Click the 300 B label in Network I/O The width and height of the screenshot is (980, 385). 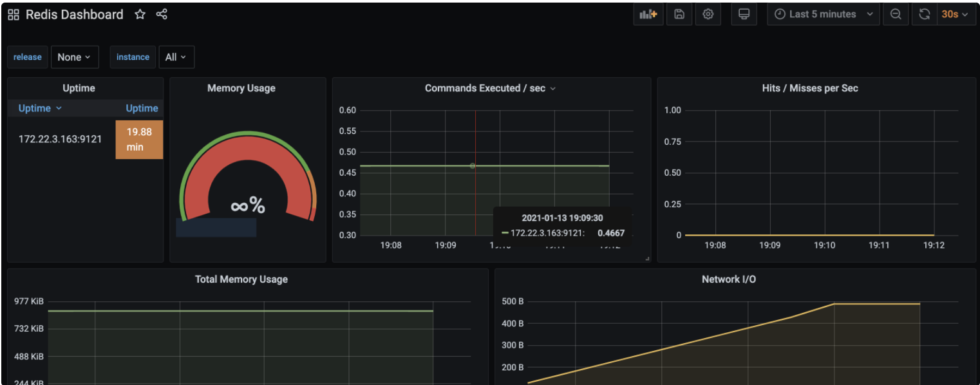513,345
